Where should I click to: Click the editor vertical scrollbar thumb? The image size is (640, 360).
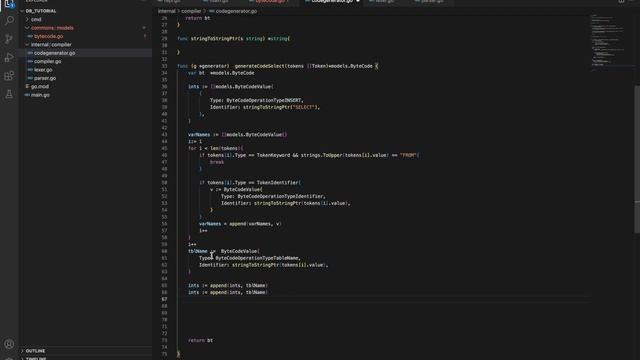click(637, 159)
